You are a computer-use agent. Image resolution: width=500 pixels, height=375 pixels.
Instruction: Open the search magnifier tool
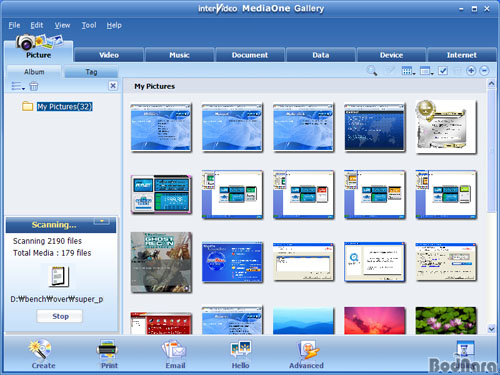click(372, 71)
